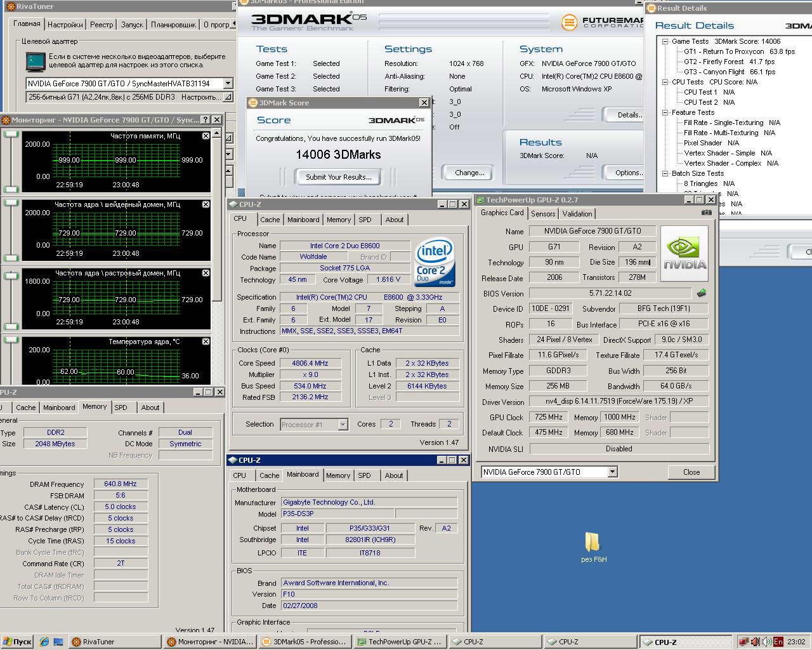Close the shader domain clock graph

(x=206, y=204)
